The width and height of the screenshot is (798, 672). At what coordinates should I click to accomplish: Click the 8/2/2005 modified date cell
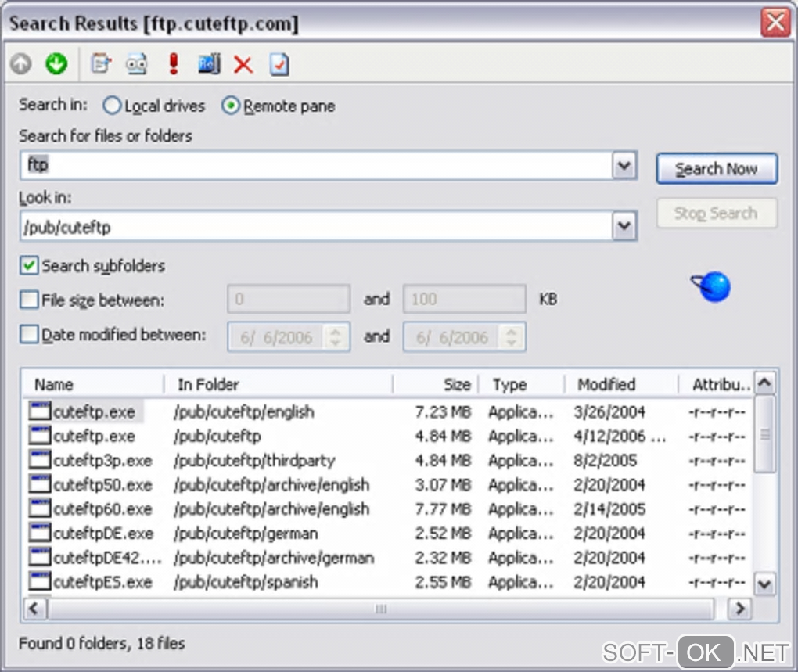coord(605,460)
